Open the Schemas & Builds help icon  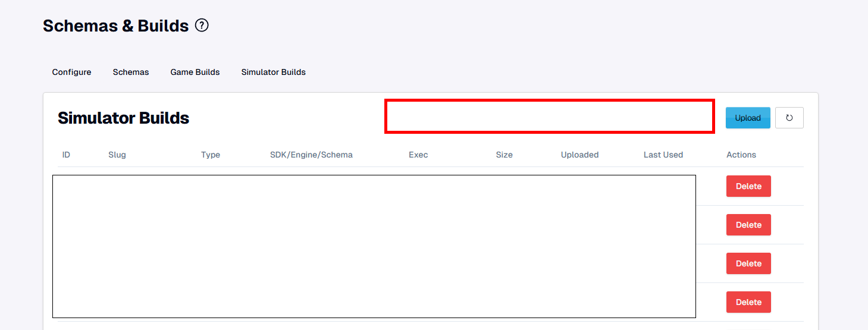click(202, 26)
